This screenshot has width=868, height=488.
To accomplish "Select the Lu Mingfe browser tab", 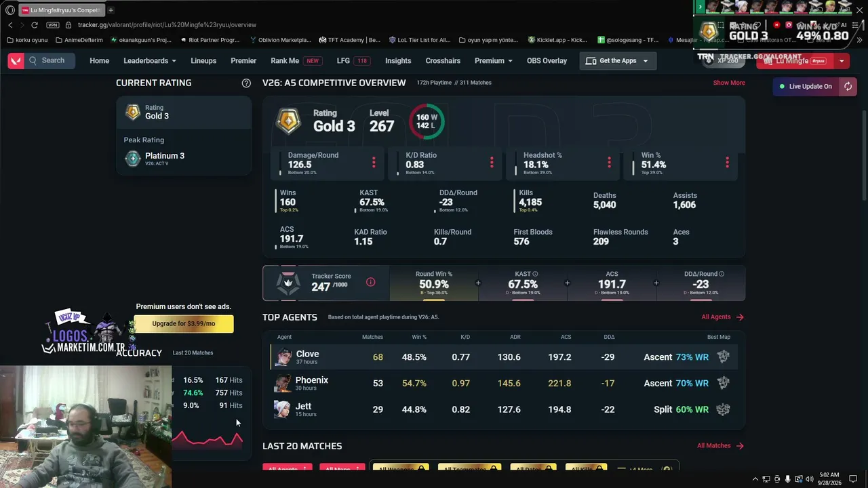I will point(61,10).
